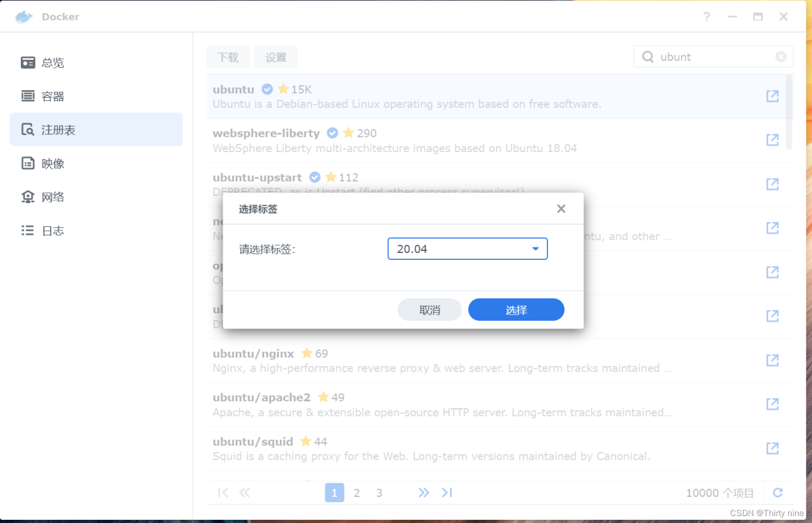
Task: Go to the 网络 network panel
Action: click(53, 197)
